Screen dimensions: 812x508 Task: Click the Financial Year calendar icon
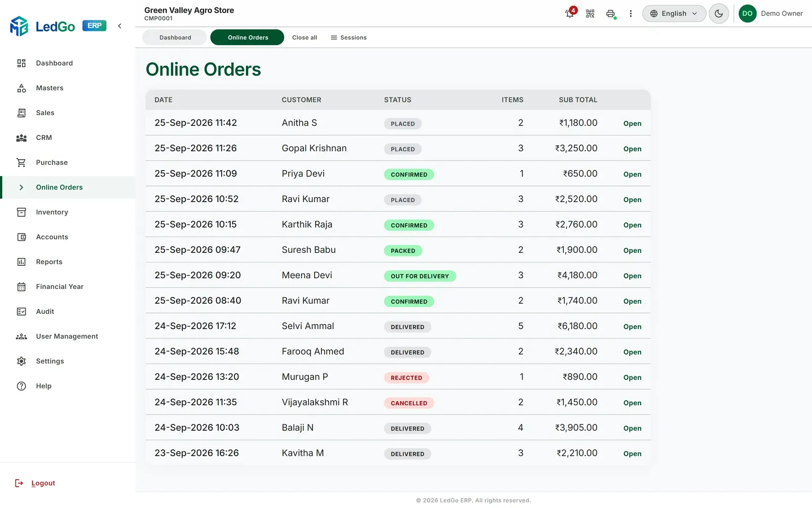coord(21,287)
